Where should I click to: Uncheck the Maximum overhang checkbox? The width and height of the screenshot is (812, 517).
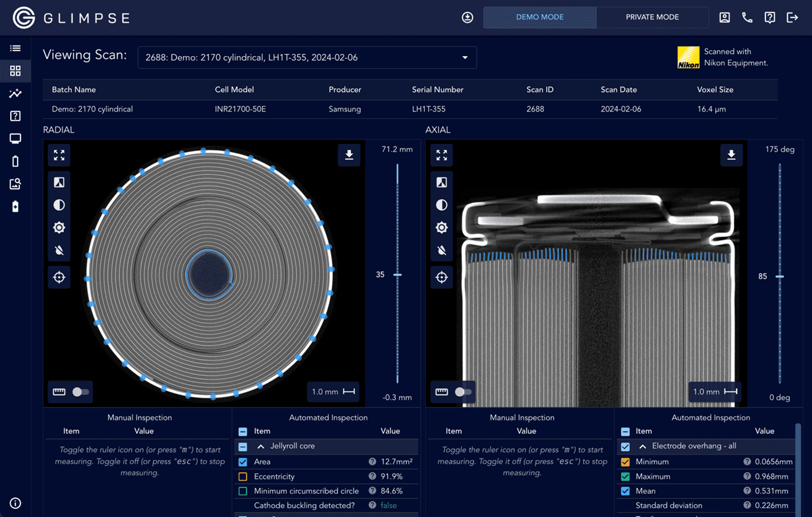(625, 477)
